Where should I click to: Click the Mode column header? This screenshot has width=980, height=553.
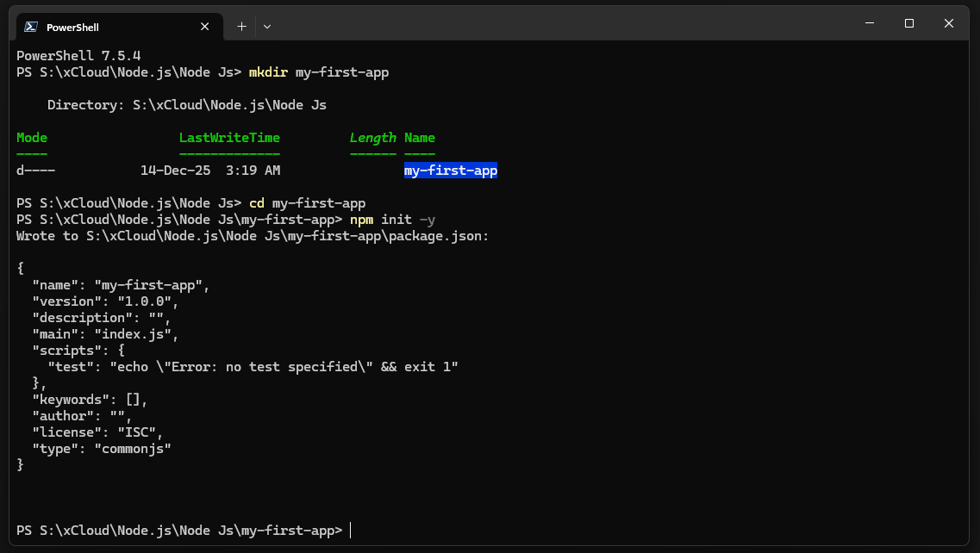pos(31,137)
